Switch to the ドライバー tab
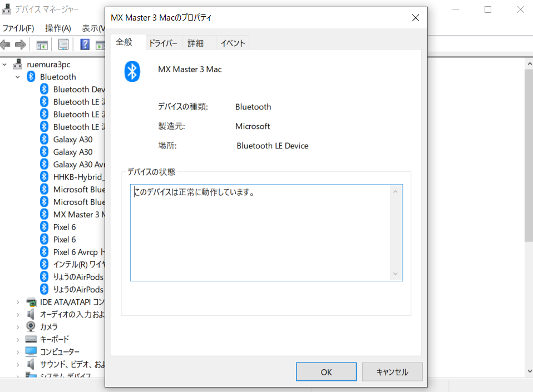533x392 pixels. coord(164,43)
